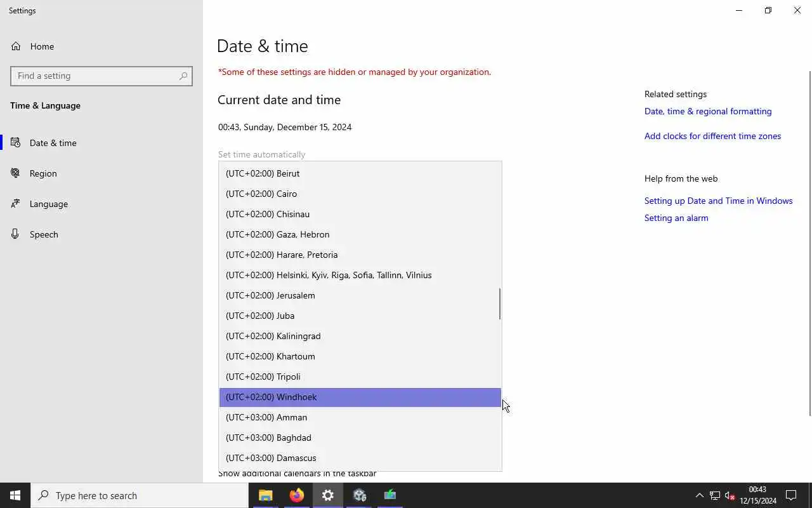Screen dimensions: 812x508
Task: Open the Language settings page
Action: click(101, 204)
